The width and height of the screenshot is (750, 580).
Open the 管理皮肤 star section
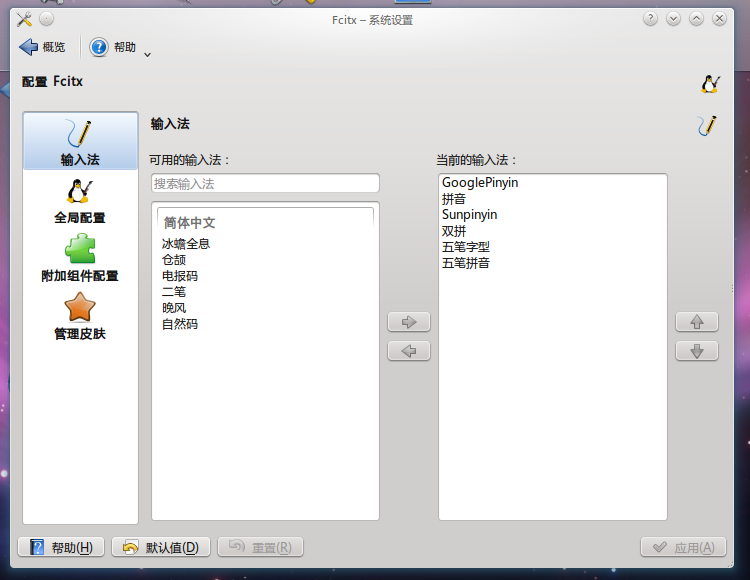click(80, 317)
